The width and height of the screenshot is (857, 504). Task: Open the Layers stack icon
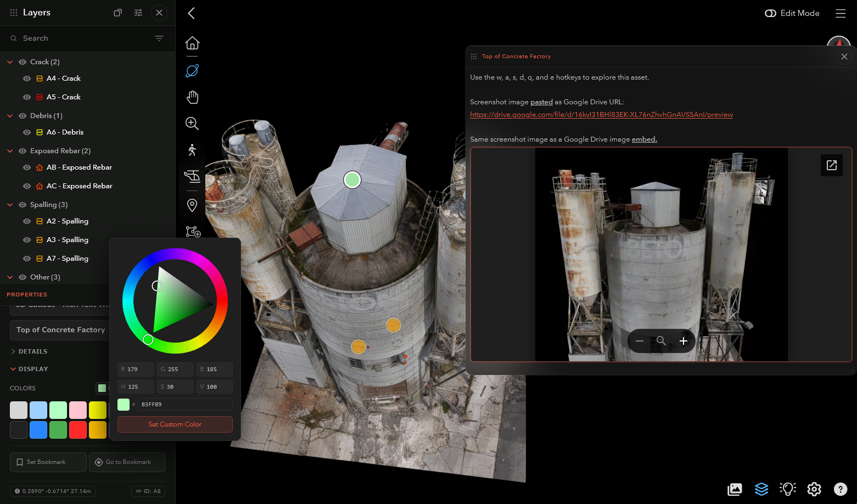(761, 489)
